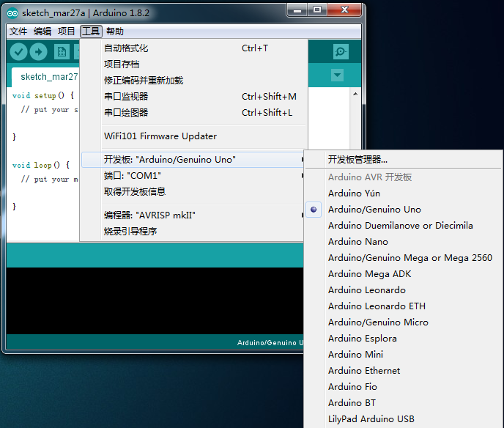Choose 项目存档 menu entry
The width and height of the screenshot is (504, 428).
pos(193,64)
